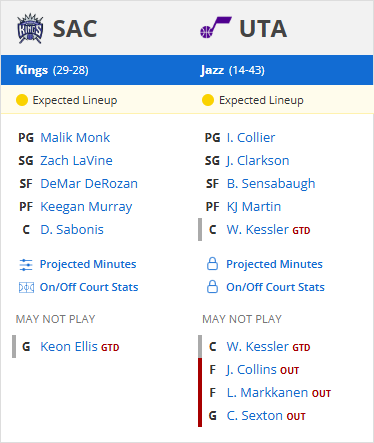Open Keon Ellis GTD player link
374x443 pixels.
(x=69, y=346)
